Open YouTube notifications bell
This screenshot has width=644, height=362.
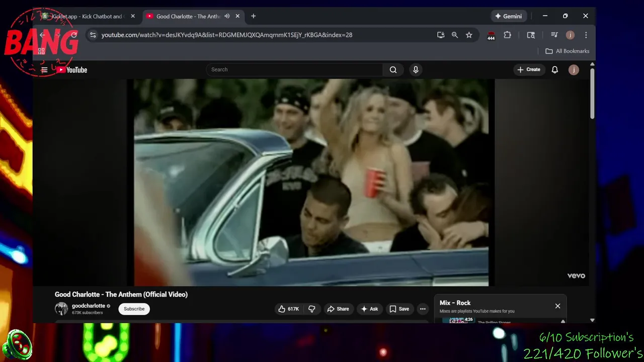pos(554,70)
